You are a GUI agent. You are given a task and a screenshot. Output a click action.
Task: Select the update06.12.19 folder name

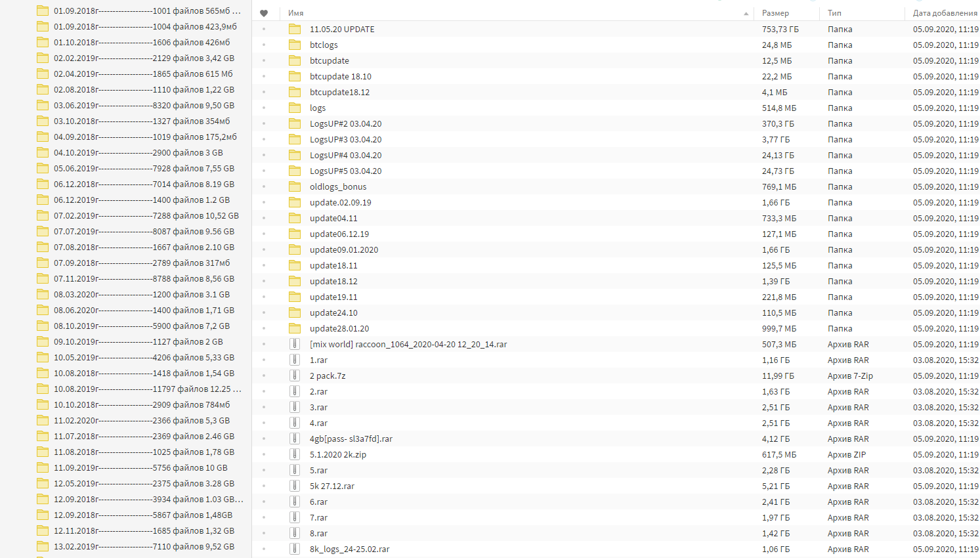(339, 234)
